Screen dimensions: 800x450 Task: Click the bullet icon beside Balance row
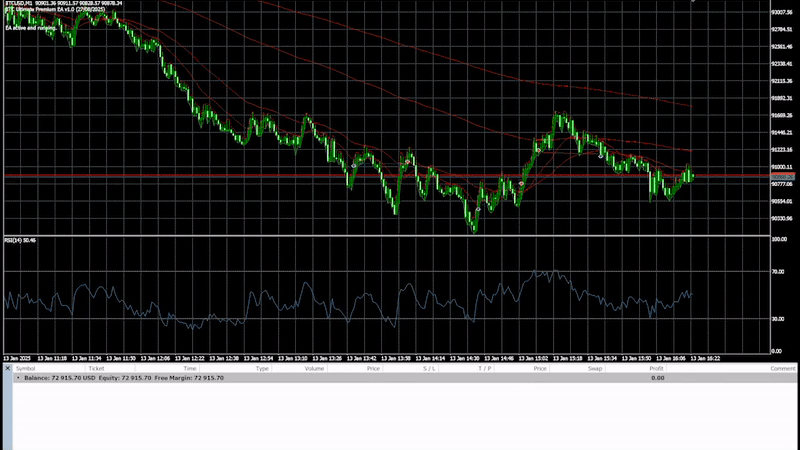click(17, 378)
